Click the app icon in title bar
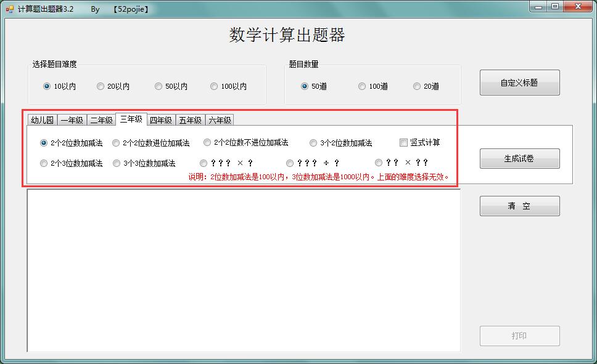 click(10, 9)
